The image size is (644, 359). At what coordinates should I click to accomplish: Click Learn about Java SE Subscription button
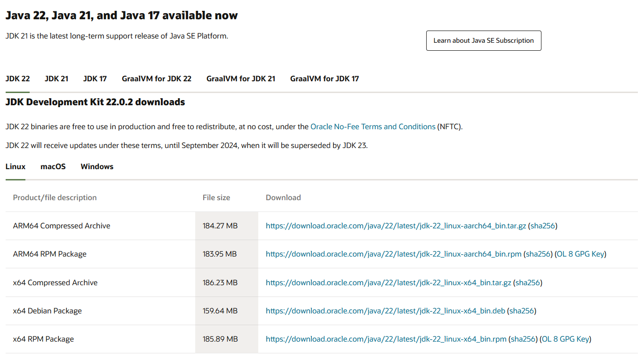pos(484,41)
